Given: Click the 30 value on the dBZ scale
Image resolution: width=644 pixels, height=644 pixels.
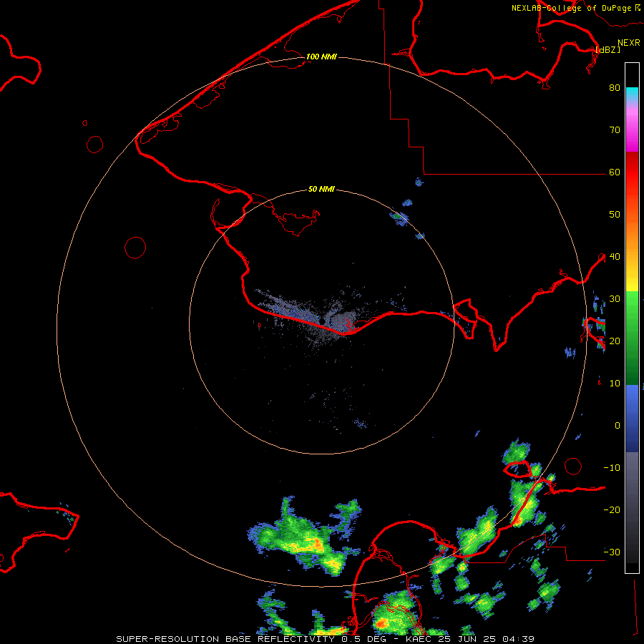Looking at the screenshot, I should (x=615, y=299).
